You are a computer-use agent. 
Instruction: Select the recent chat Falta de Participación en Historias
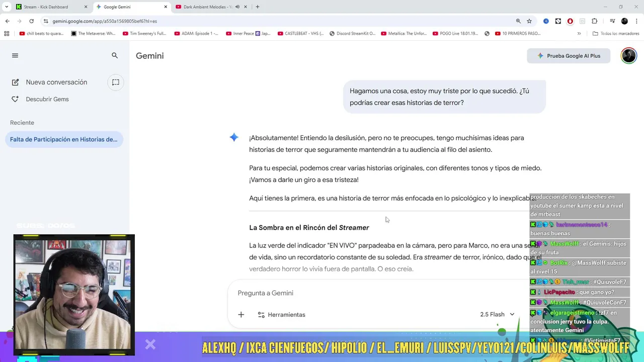64,139
